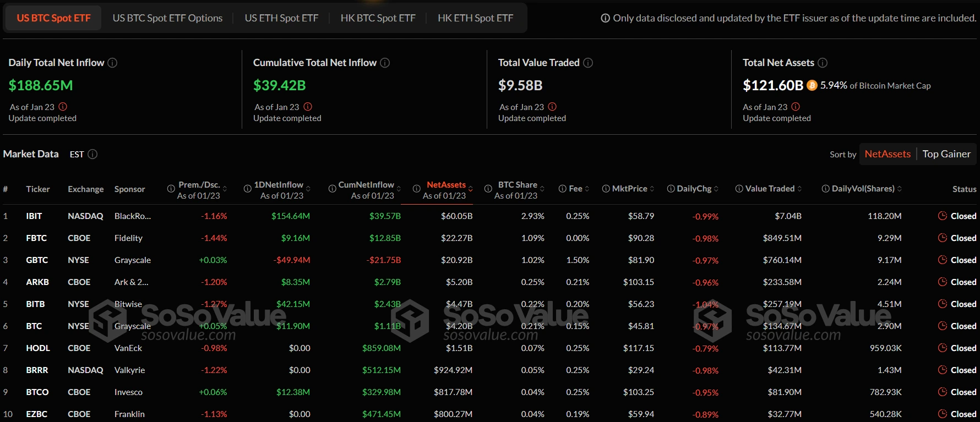Click info icon of BTC Share column header

(488, 189)
